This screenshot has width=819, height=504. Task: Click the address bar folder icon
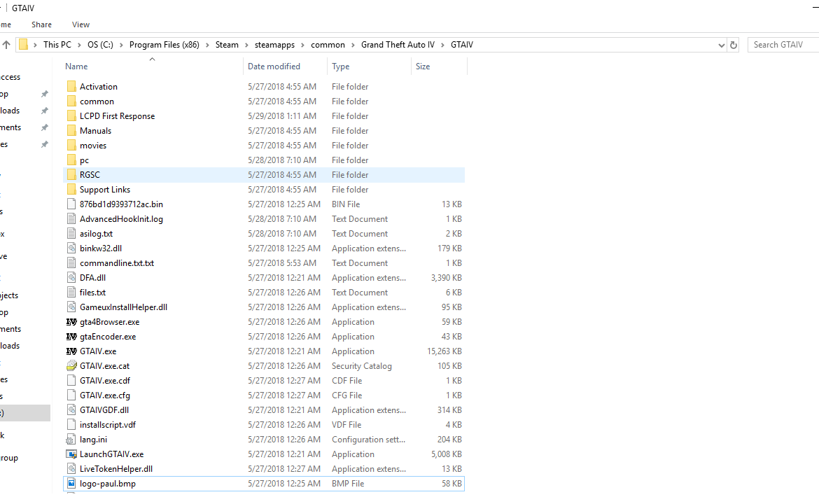[24, 45]
